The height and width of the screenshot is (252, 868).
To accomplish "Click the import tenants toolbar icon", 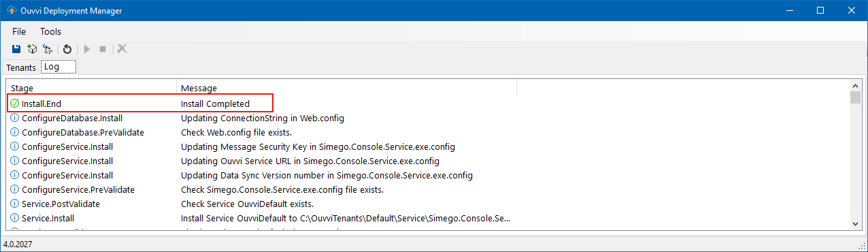I will pos(48,49).
